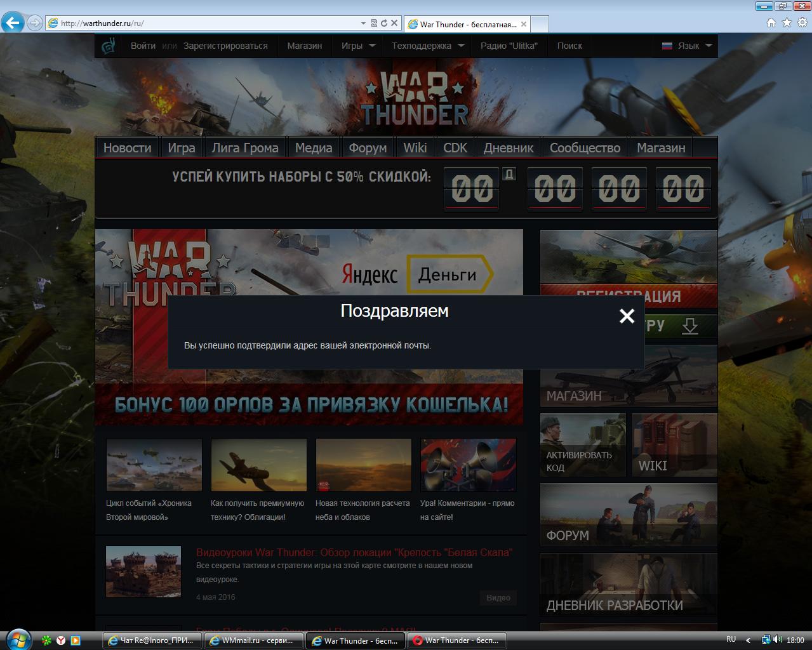Open the Дневник разработки sidebar tile
Image resolution: width=812 pixels, height=650 pixels.
629,585
